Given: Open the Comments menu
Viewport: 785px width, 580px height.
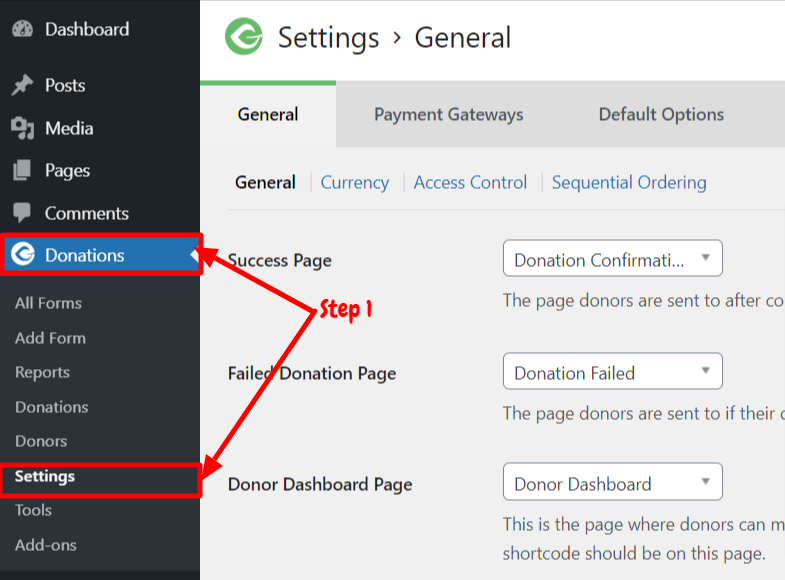Looking at the screenshot, I should coord(87,213).
